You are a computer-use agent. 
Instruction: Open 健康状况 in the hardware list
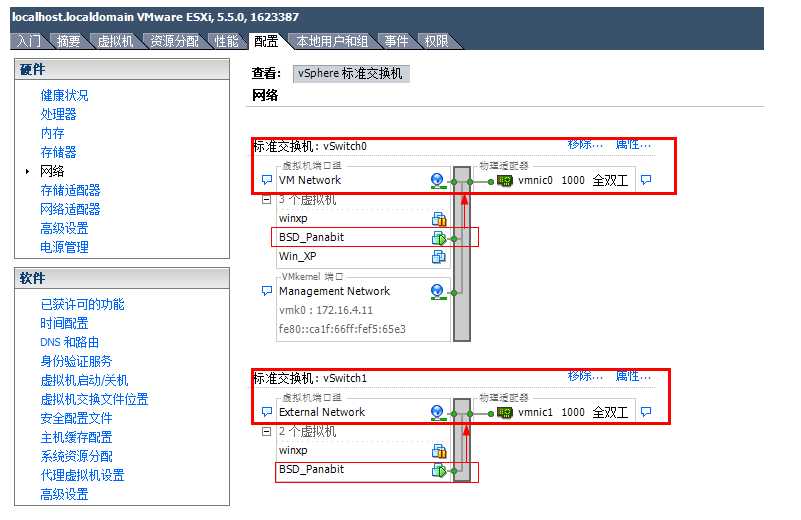coord(64,96)
